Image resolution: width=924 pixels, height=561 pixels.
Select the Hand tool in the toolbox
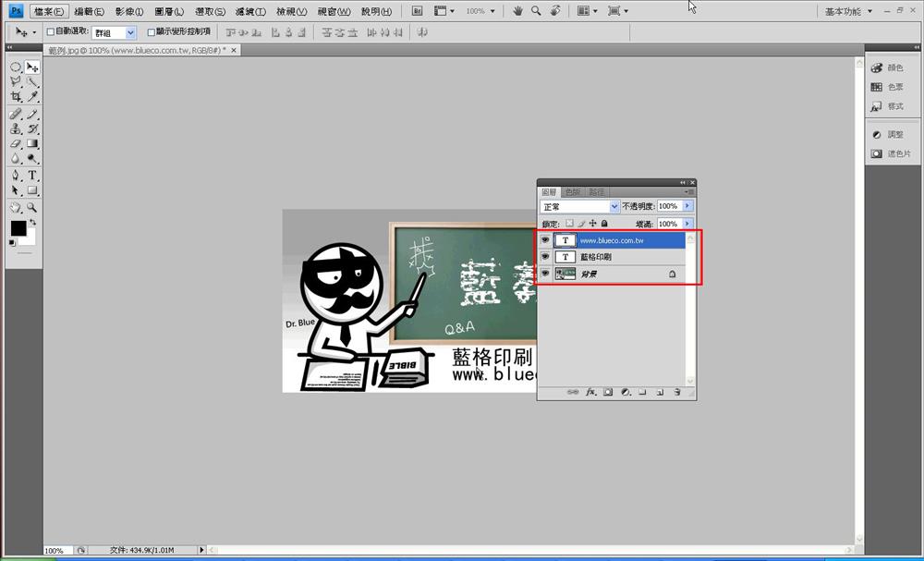coord(16,207)
